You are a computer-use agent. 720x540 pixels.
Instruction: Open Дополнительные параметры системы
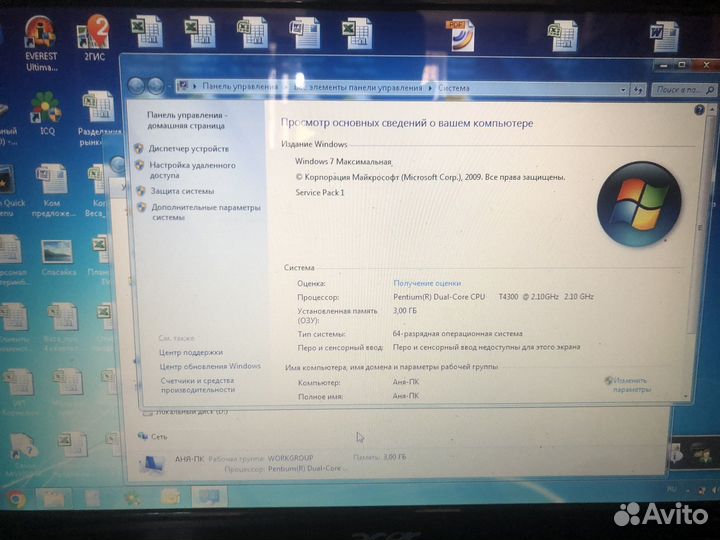pos(206,212)
